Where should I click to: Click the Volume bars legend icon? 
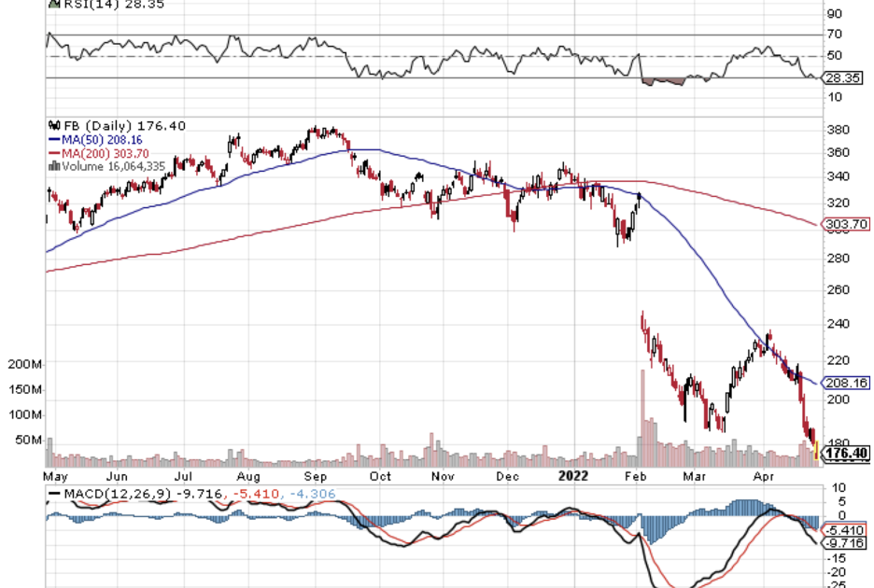53,166
